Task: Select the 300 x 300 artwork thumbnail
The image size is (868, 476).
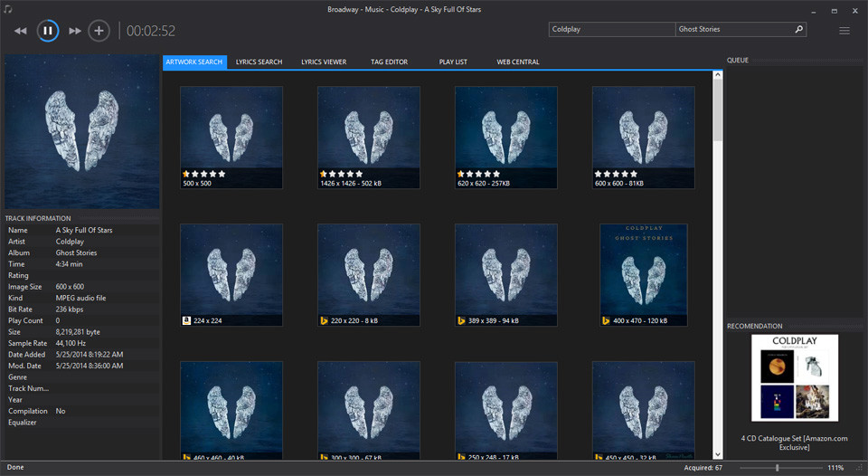Action: point(369,410)
